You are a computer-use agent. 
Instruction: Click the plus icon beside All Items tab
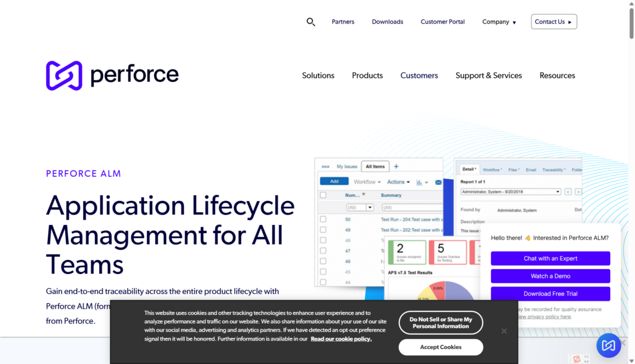click(x=396, y=166)
